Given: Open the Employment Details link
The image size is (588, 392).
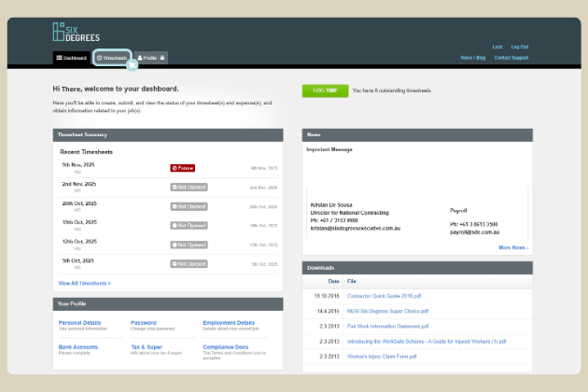Looking at the screenshot, I should click(x=229, y=323).
